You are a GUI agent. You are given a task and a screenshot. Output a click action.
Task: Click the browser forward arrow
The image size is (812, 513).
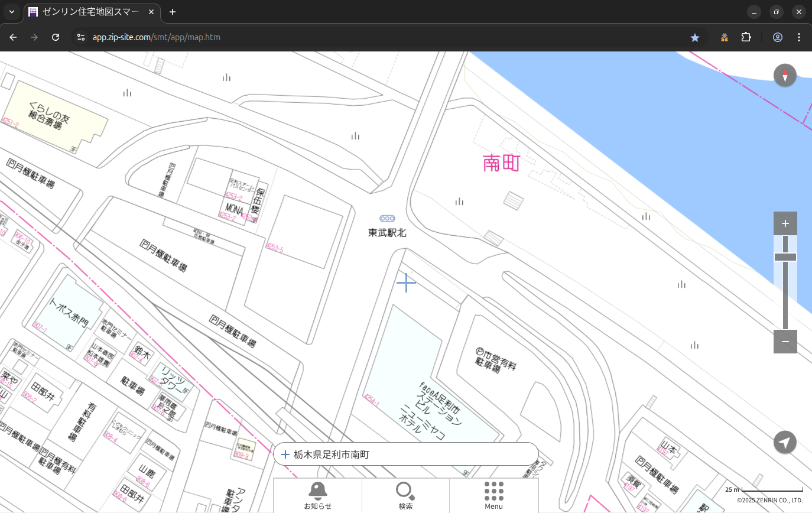[x=34, y=37]
